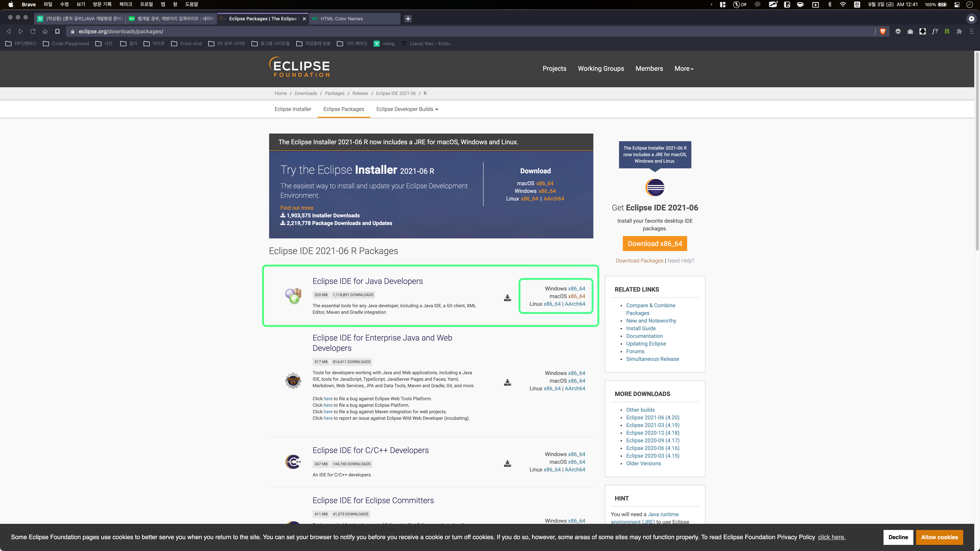Click the green ladder extension icon

[x=947, y=32]
